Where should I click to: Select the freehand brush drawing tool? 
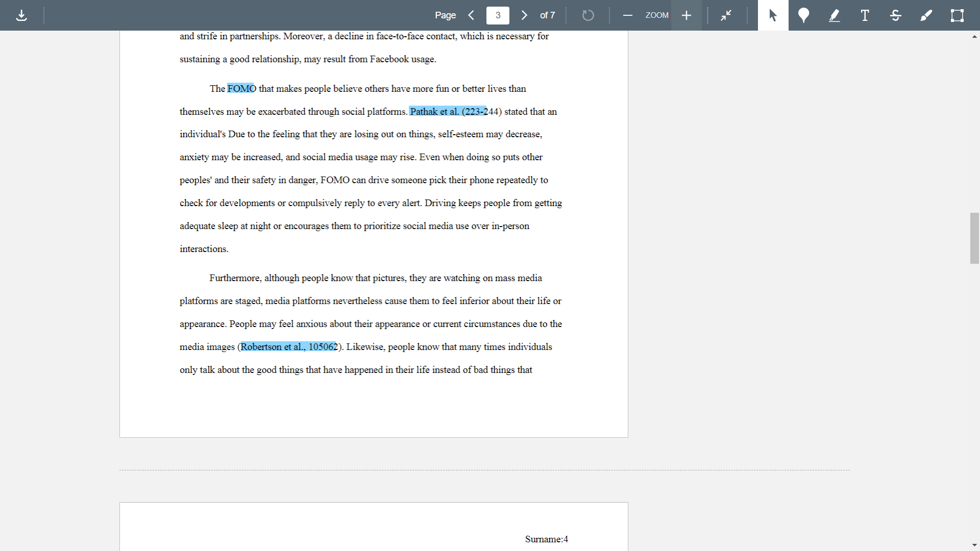coord(926,15)
